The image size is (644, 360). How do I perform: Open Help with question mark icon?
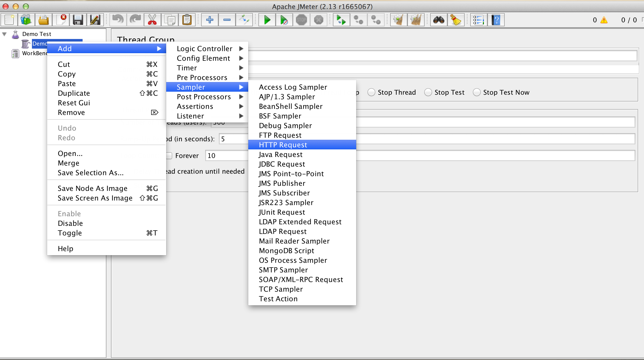click(x=496, y=20)
